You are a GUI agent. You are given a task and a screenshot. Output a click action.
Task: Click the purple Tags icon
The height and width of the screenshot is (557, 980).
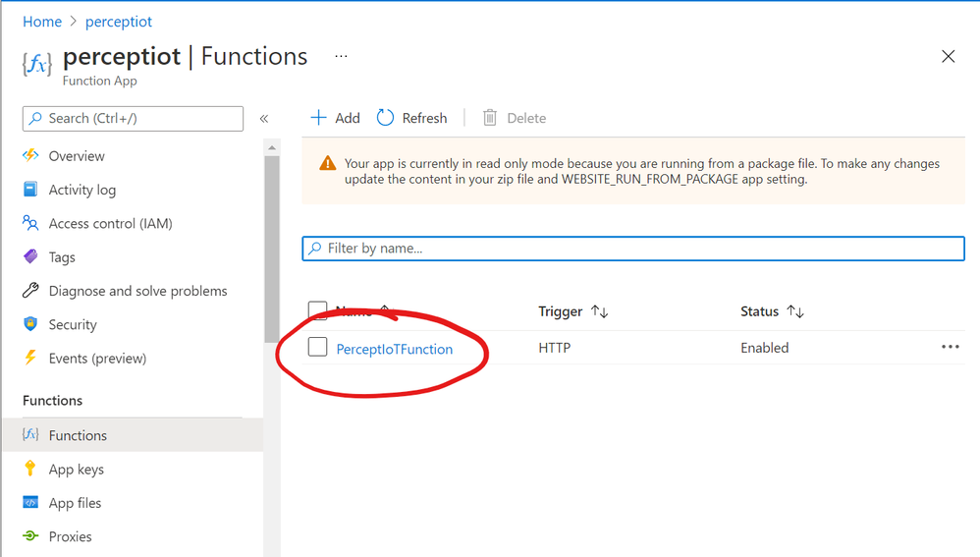30,257
